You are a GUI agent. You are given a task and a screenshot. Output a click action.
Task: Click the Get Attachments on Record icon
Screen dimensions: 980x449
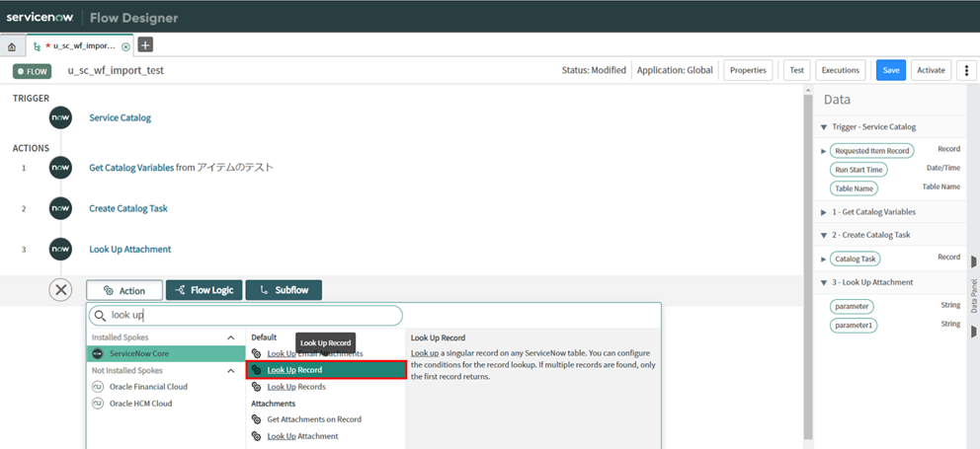tap(256, 419)
